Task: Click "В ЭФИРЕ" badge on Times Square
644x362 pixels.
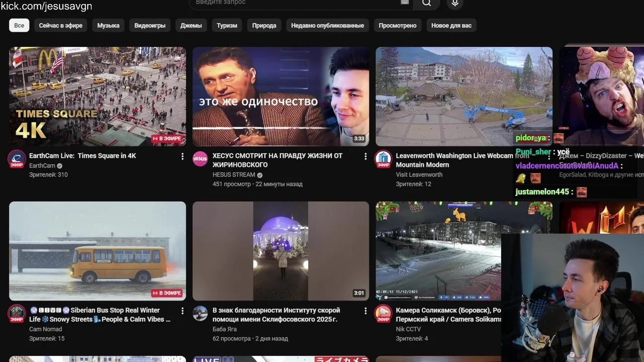Action: click(x=167, y=139)
